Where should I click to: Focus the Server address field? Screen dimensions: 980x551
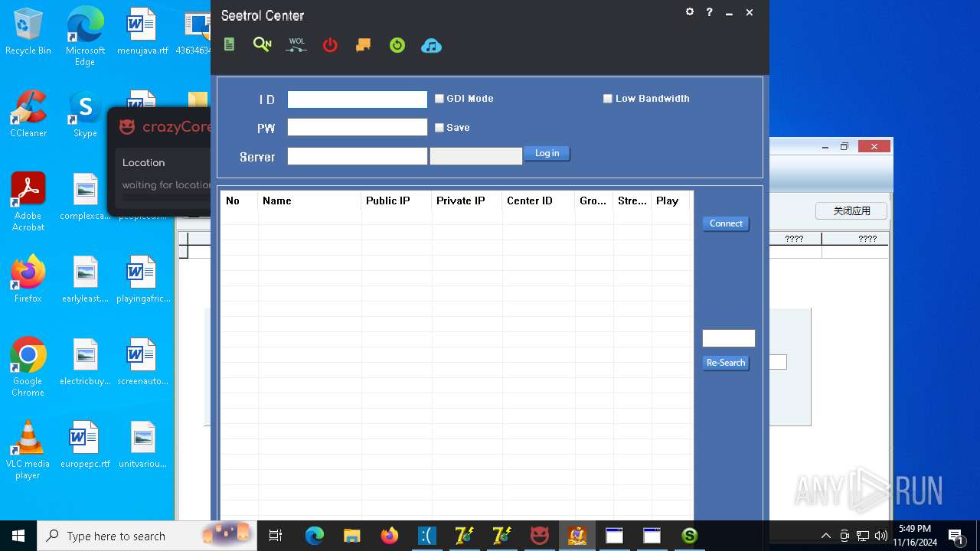coord(358,156)
